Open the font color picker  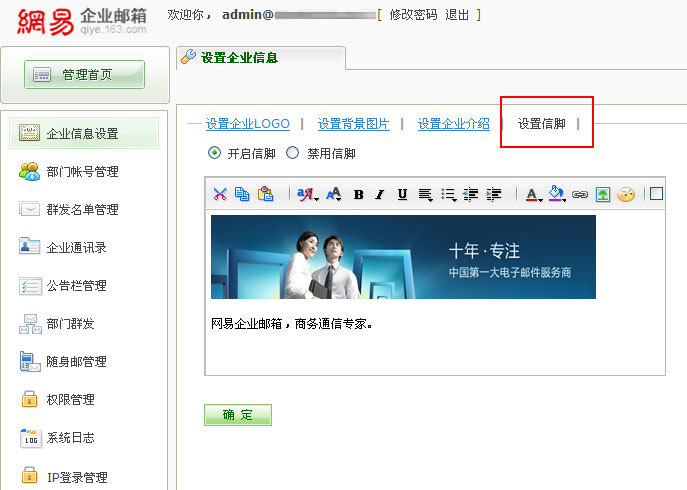tap(533, 194)
